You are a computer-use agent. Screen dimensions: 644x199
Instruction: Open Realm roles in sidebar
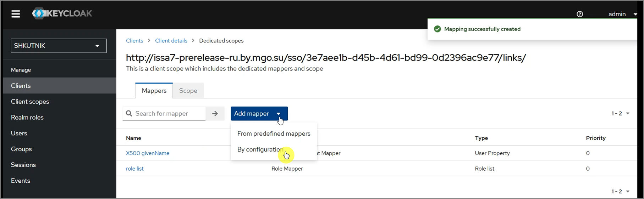tap(60, 118)
